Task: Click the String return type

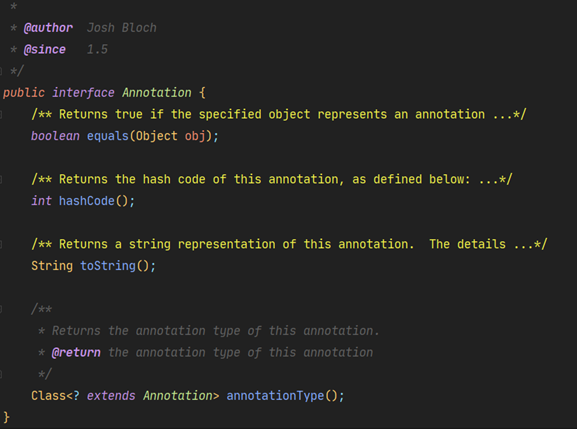Action: 52,266
